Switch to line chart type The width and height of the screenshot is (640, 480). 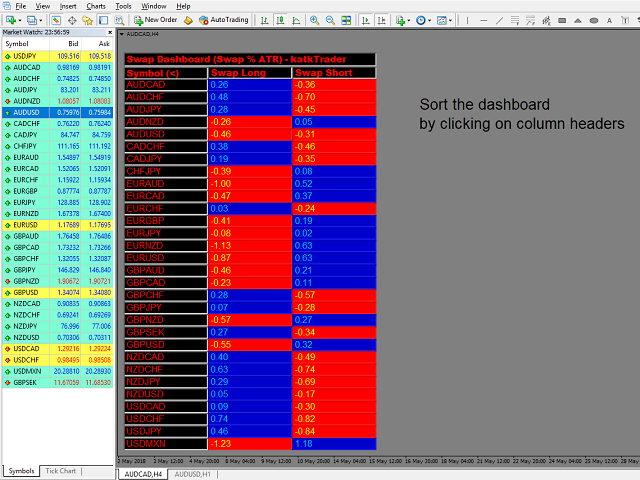point(296,20)
